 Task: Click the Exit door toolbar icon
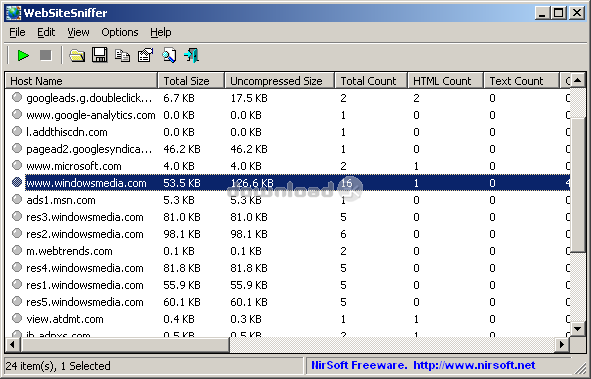click(x=191, y=55)
